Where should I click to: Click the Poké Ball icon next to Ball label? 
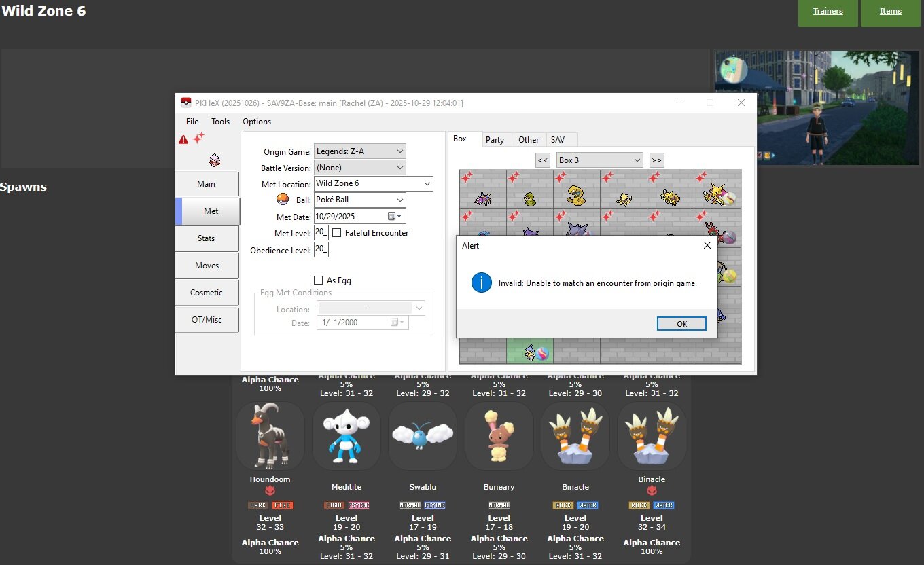pyautogui.click(x=283, y=200)
